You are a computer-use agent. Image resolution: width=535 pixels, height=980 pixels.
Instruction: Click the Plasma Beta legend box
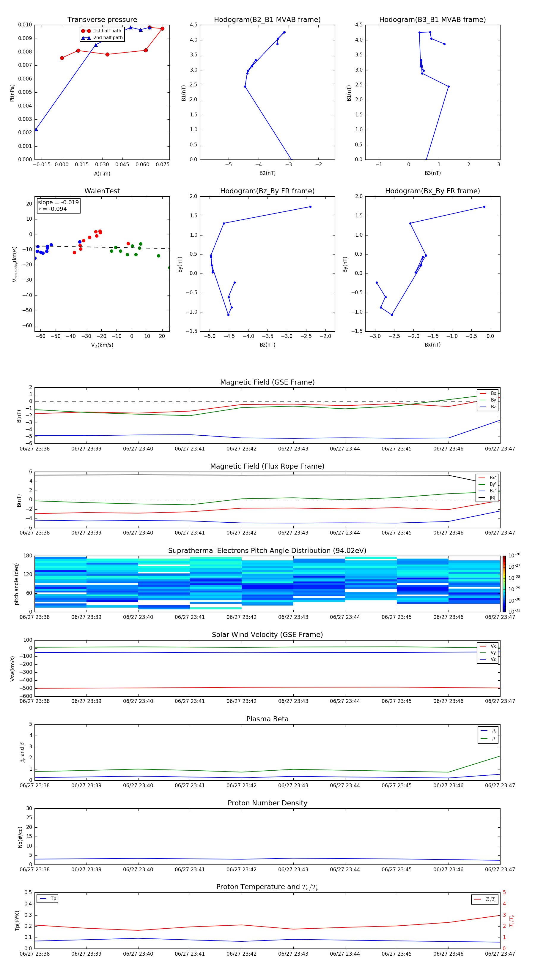tap(488, 735)
